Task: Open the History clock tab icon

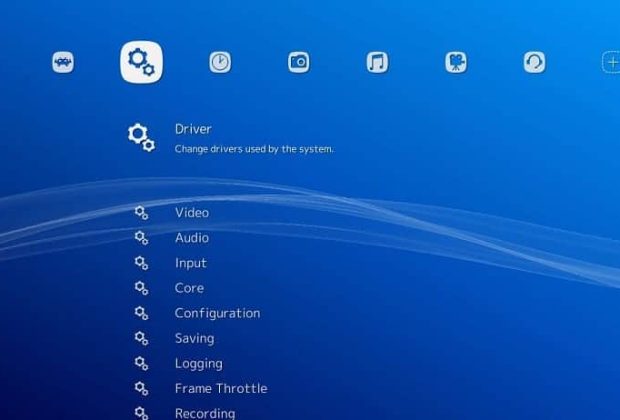Action: tap(220, 62)
